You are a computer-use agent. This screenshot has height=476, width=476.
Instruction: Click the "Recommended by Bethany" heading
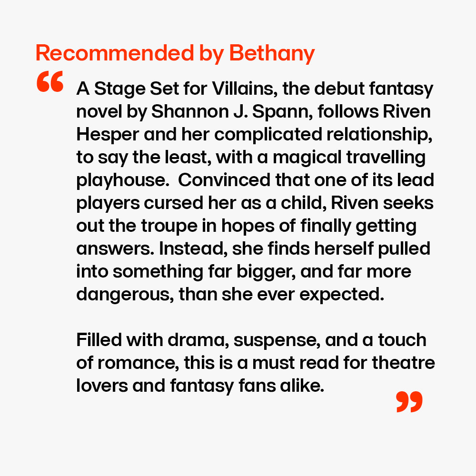175,54
